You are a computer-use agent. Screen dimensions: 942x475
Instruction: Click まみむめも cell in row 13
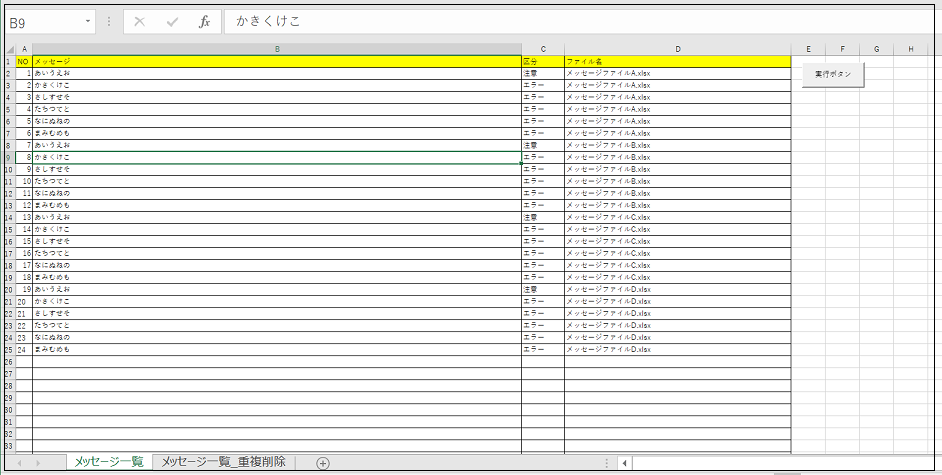coord(277,205)
